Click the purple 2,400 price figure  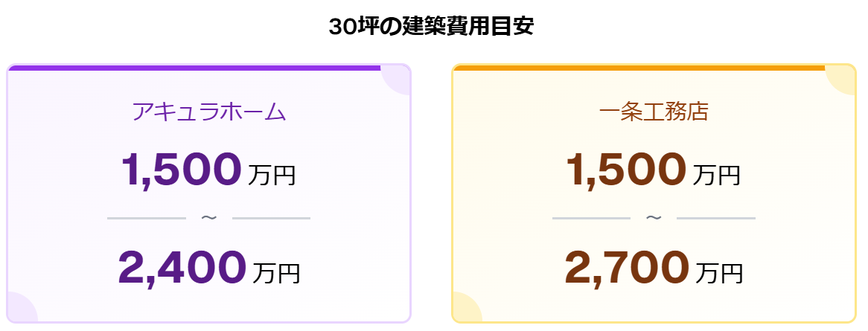[x=182, y=267]
